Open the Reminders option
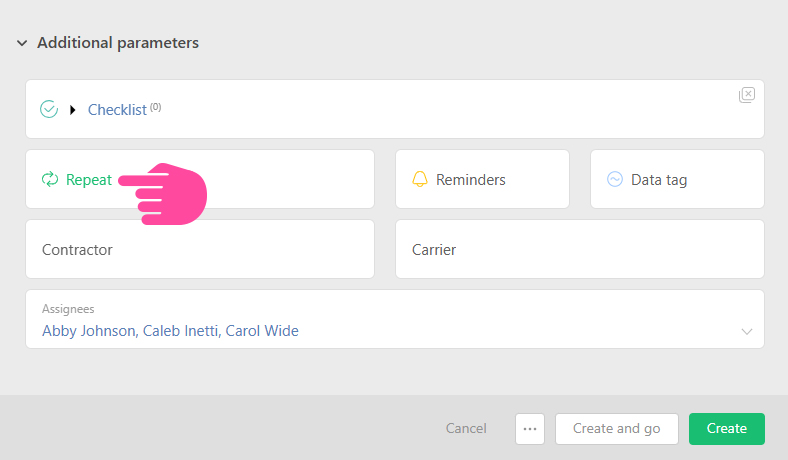Screen dimensions: 788x460 (x=470, y=180)
